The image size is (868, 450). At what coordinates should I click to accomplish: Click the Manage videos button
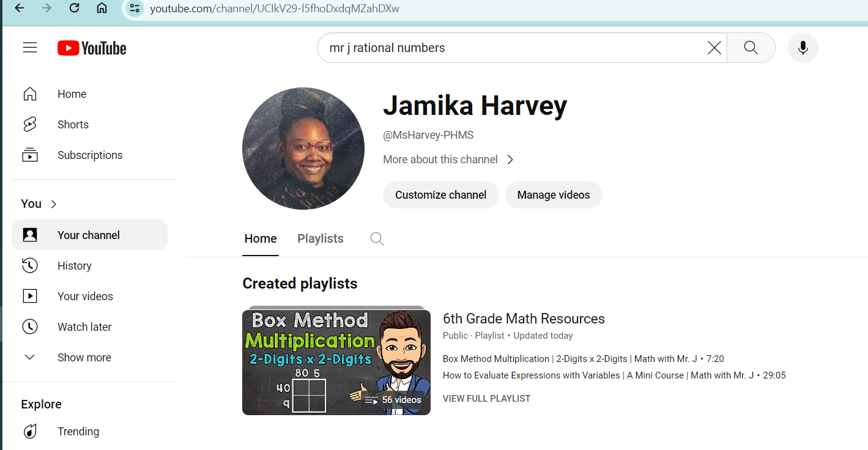[x=554, y=195]
